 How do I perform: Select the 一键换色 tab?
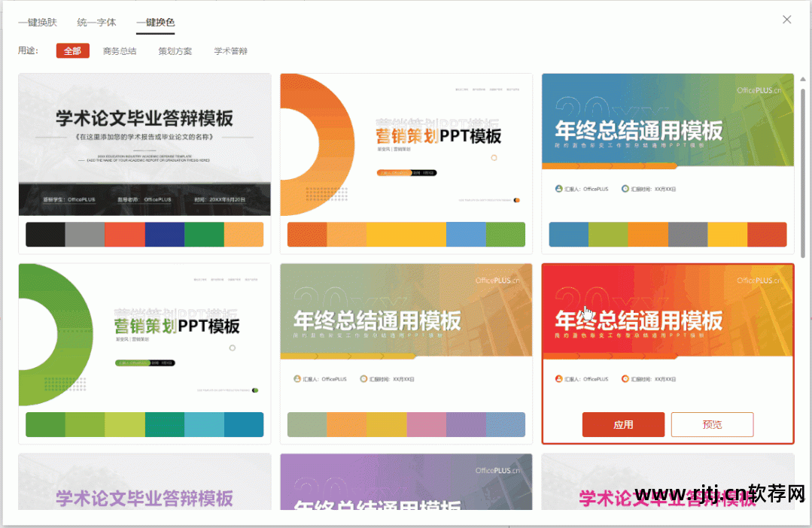pyautogui.click(x=155, y=23)
